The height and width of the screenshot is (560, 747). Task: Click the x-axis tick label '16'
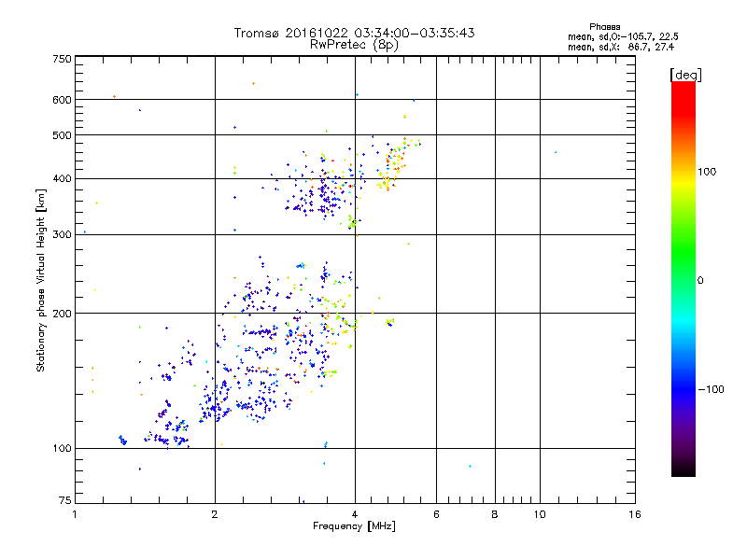[x=635, y=514]
